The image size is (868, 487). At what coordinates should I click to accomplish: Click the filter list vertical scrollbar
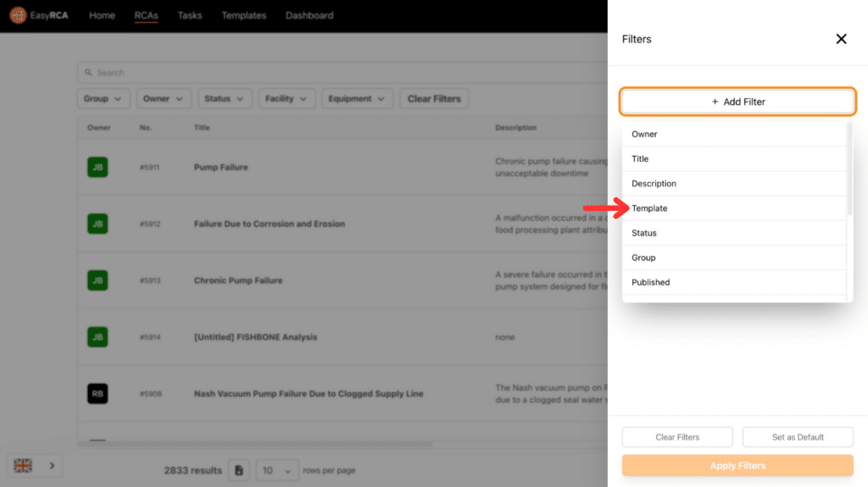(x=849, y=169)
